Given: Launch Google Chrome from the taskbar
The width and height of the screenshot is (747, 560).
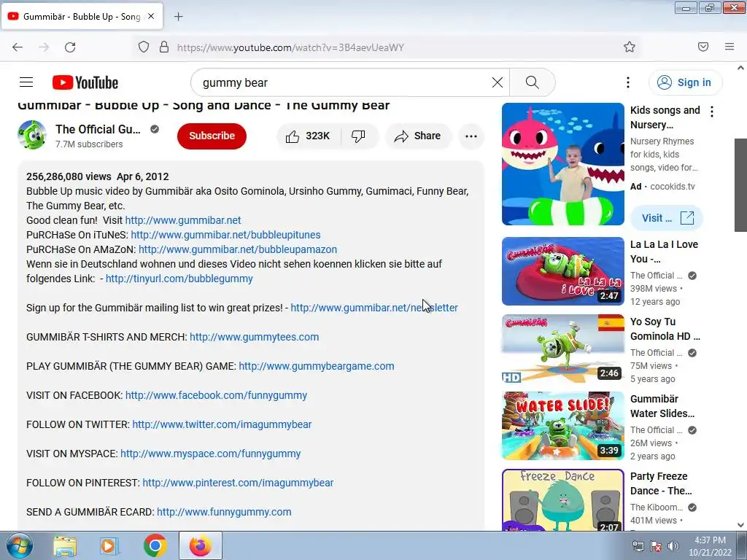Looking at the screenshot, I should tap(155, 545).
